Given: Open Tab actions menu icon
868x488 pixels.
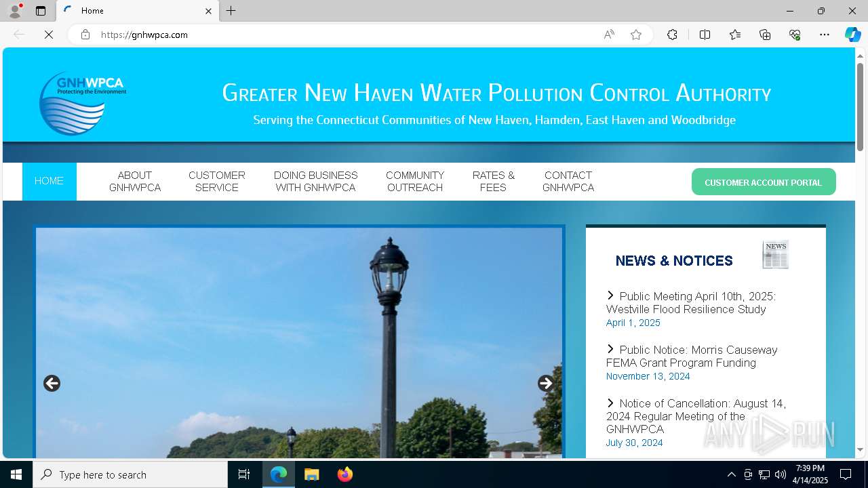Looking at the screenshot, I should (41, 11).
